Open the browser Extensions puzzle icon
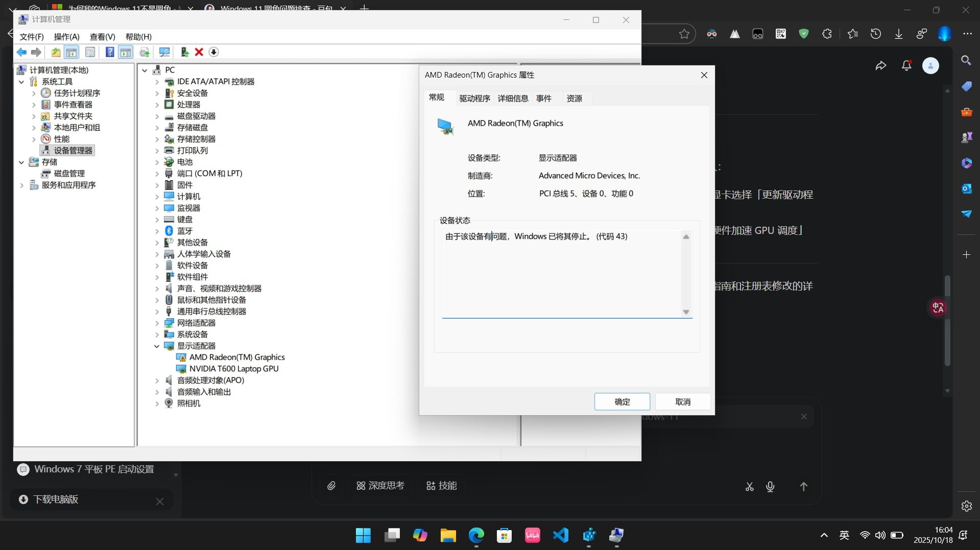Viewport: 980px width, 550px height. [x=827, y=34]
